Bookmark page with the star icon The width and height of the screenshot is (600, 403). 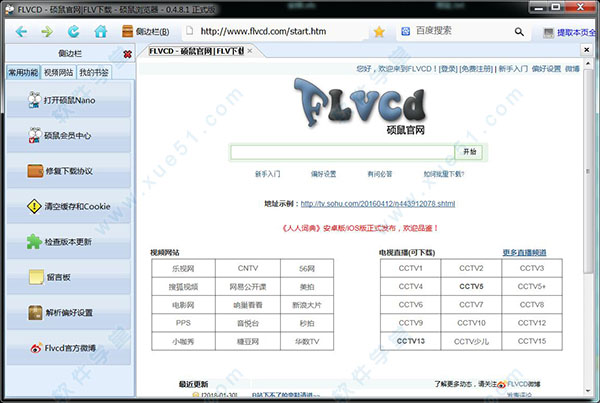(x=379, y=32)
